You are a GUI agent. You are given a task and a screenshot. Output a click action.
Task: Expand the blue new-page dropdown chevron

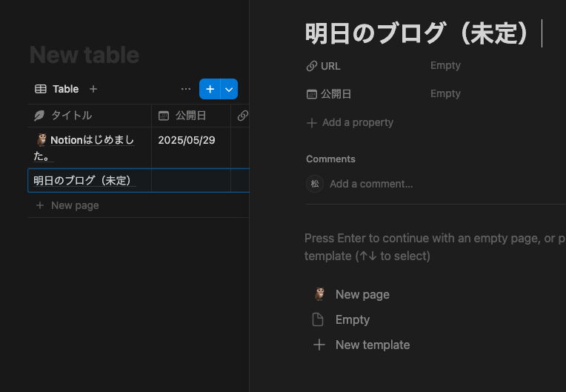click(229, 89)
